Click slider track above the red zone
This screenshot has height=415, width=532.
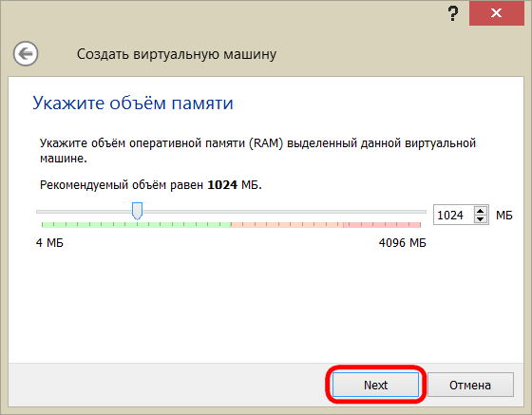(x=382, y=212)
